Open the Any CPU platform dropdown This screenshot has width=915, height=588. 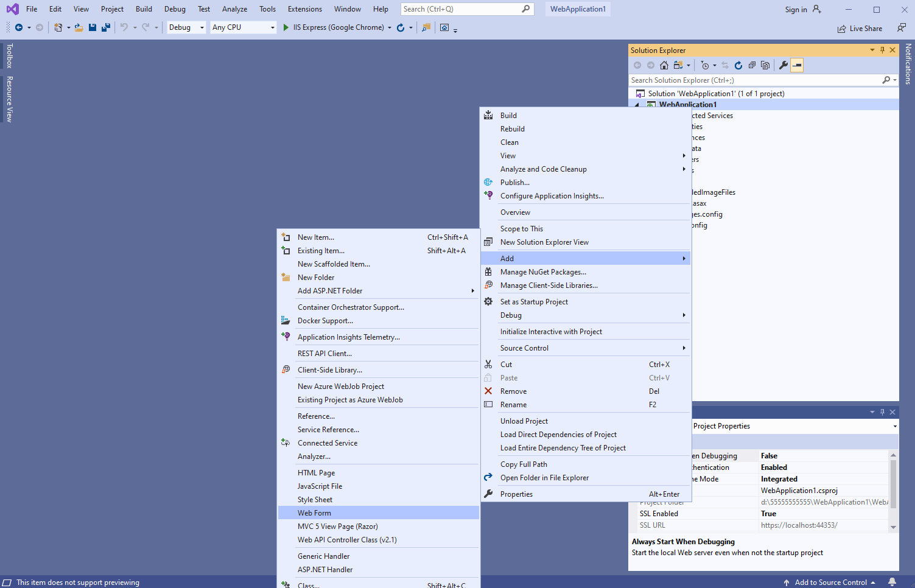[x=243, y=27]
